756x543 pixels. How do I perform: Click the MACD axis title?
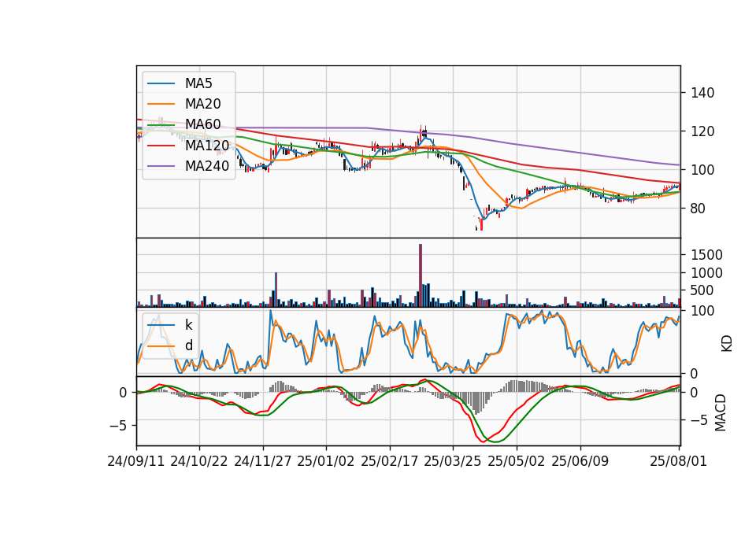point(721,412)
